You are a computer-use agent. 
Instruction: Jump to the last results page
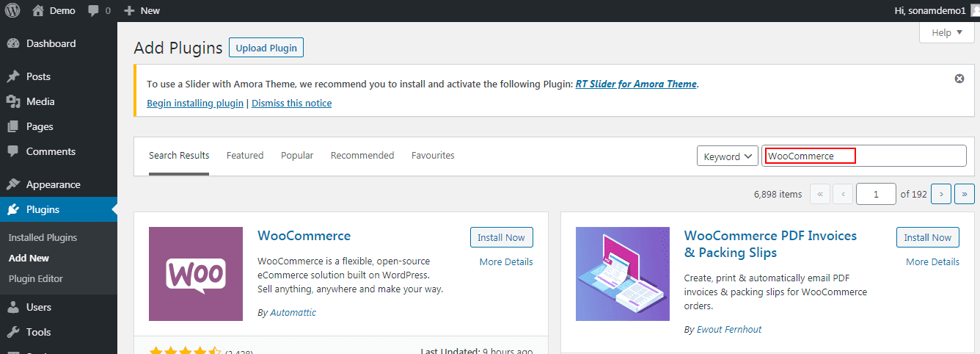pyautogui.click(x=965, y=194)
